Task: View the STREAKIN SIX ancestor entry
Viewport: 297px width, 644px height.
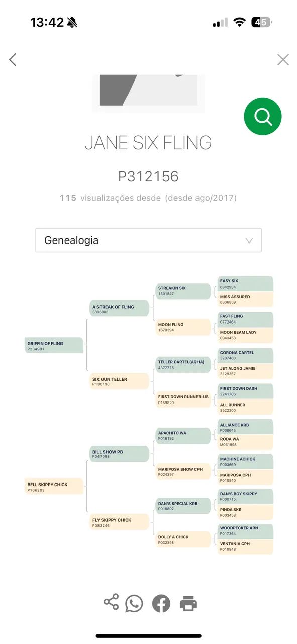Action: point(183,291)
